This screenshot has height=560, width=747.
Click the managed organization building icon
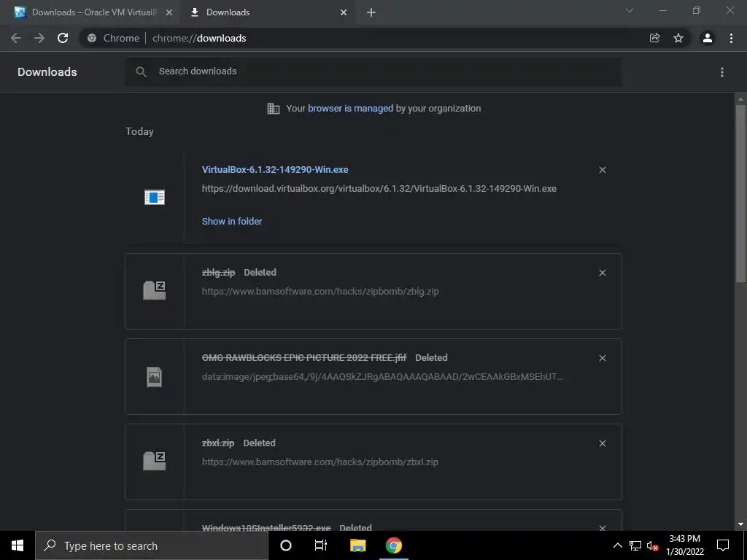click(x=274, y=109)
